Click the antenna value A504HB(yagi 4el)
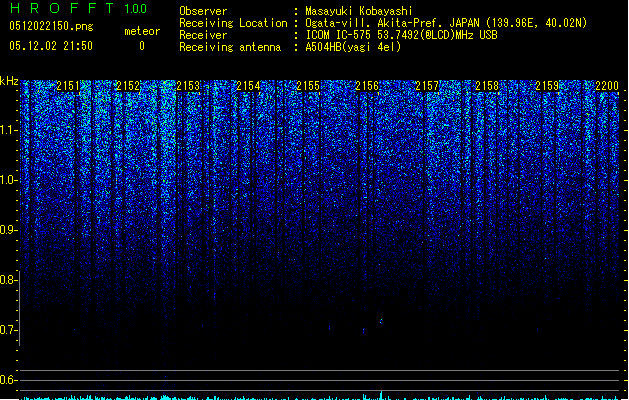 point(353,47)
